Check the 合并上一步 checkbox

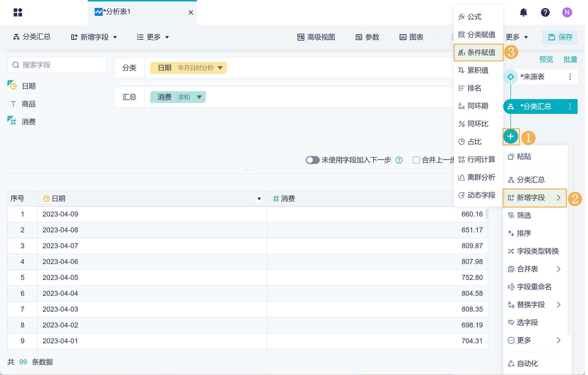tap(416, 160)
